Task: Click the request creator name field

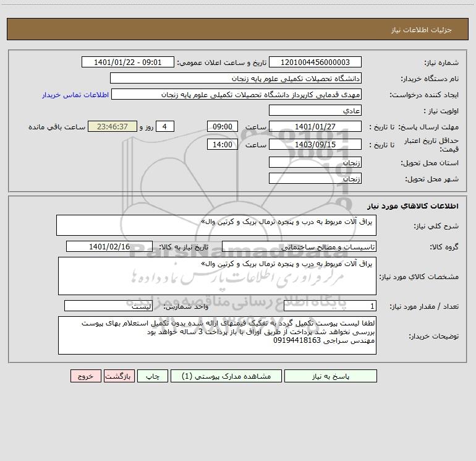Action: tap(236, 94)
